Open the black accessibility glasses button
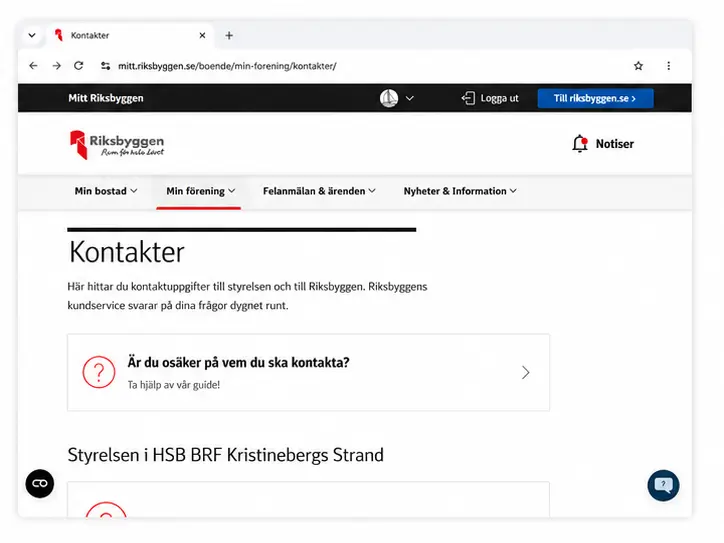Viewport: 724px width, 543px height. coord(40,483)
